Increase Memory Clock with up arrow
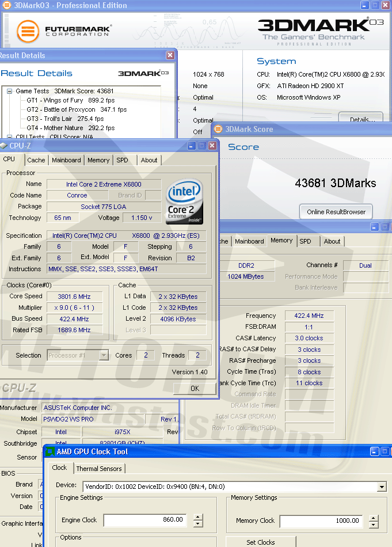This screenshot has height=547, width=392. click(374, 518)
